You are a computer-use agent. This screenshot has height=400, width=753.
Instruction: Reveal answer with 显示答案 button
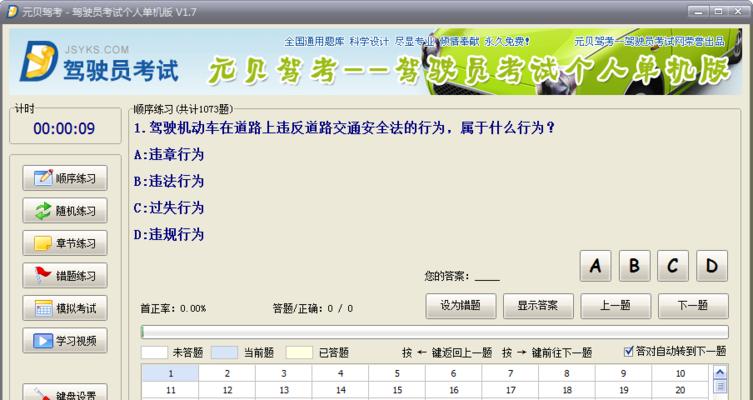(538, 306)
